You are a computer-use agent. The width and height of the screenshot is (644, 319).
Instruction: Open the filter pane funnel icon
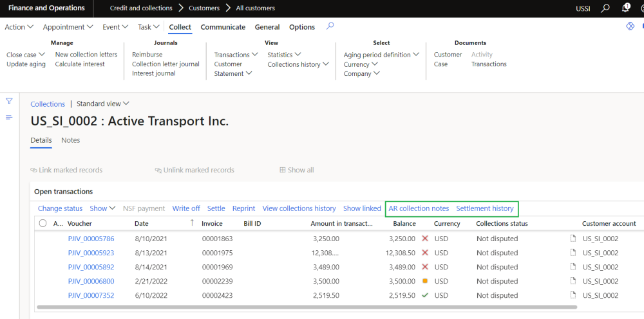[9, 101]
